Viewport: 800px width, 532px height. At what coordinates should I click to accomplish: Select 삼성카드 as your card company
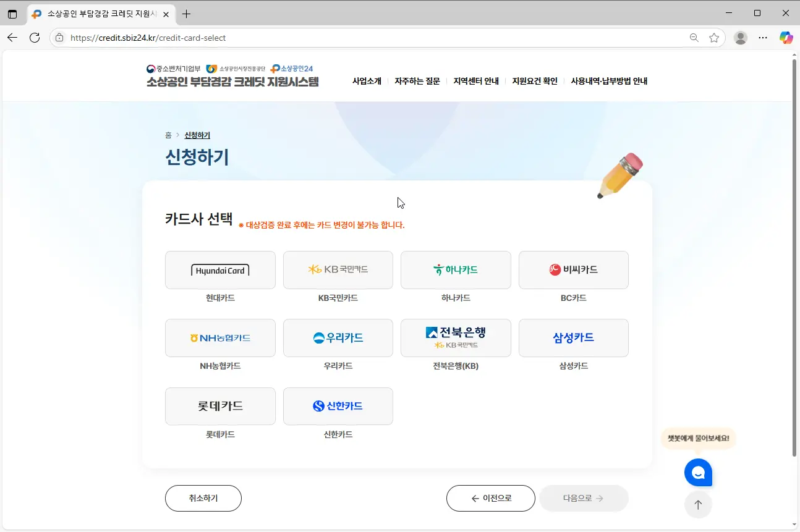click(574, 338)
